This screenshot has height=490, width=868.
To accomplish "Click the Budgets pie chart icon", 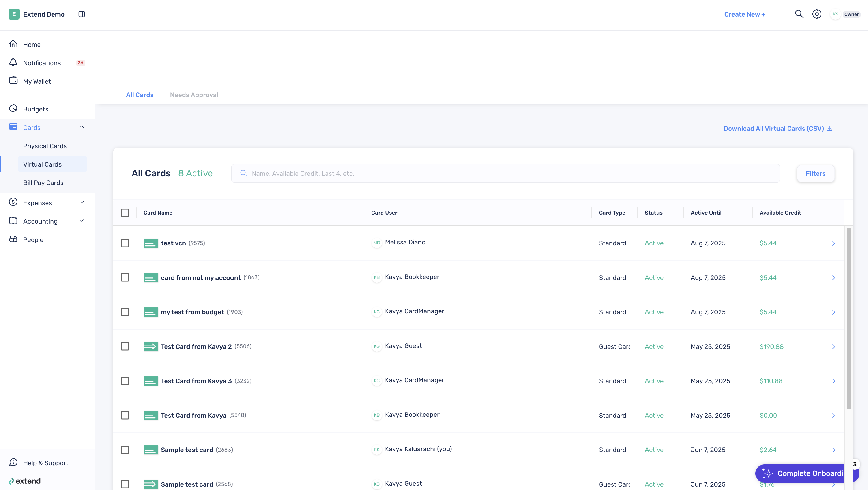I will (x=13, y=109).
